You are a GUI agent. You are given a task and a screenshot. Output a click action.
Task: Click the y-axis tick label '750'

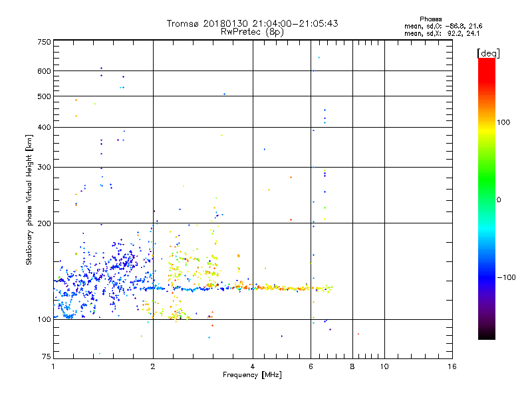(x=44, y=42)
